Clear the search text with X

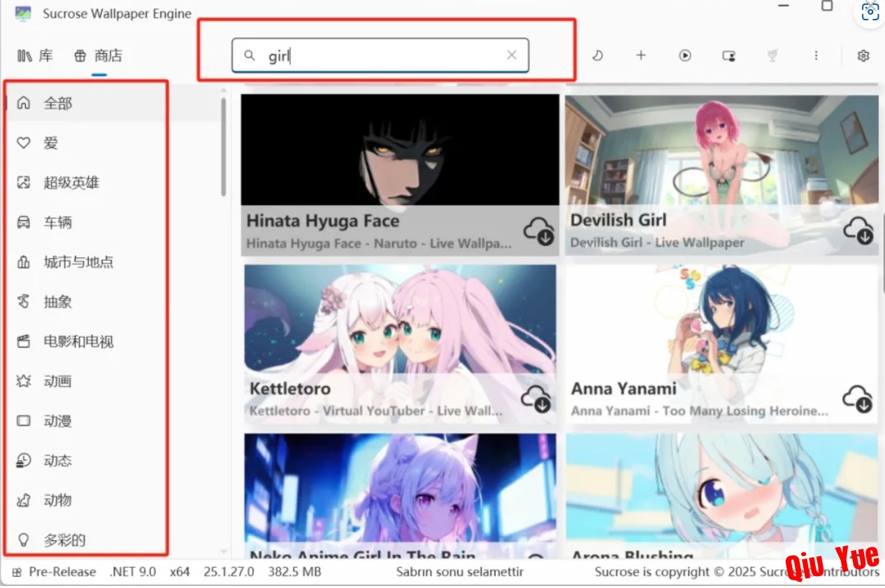pos(512,55)
